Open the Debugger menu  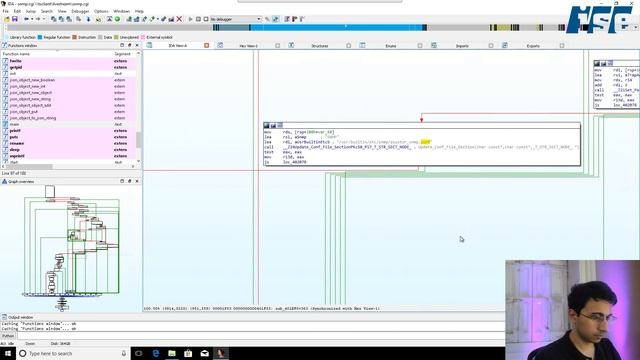pos(80,11)
